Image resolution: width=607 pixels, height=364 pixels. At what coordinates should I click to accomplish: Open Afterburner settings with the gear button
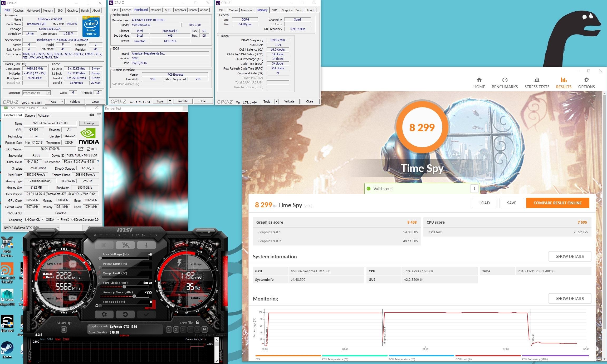(104, 314)
